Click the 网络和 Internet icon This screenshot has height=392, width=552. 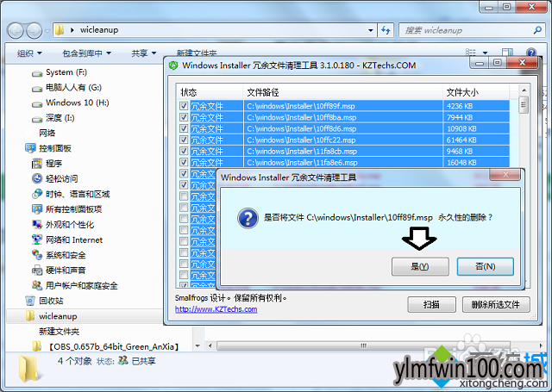point(37,240)
